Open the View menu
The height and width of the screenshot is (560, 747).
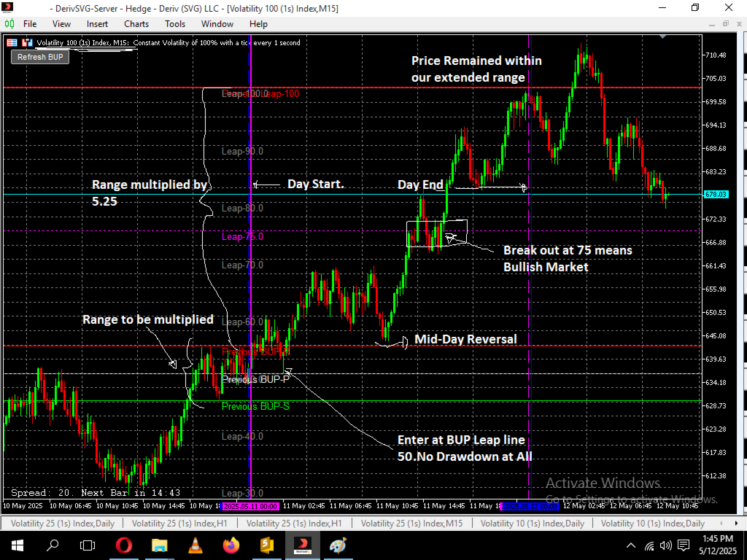(61, 24)
